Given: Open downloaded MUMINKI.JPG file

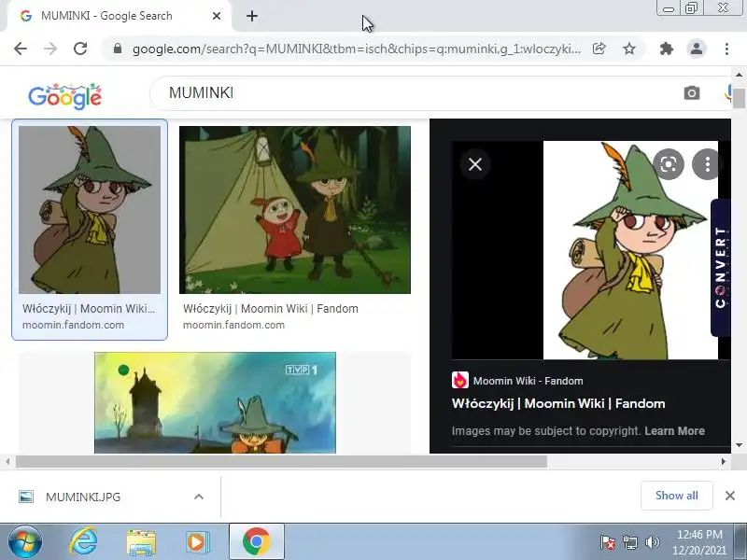Looking at the screenshot, I should click(83, 497).
